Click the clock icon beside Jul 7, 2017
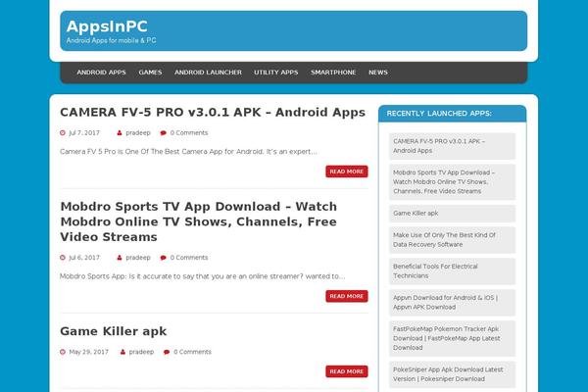 pyautogui.click(x=63, y=133)
